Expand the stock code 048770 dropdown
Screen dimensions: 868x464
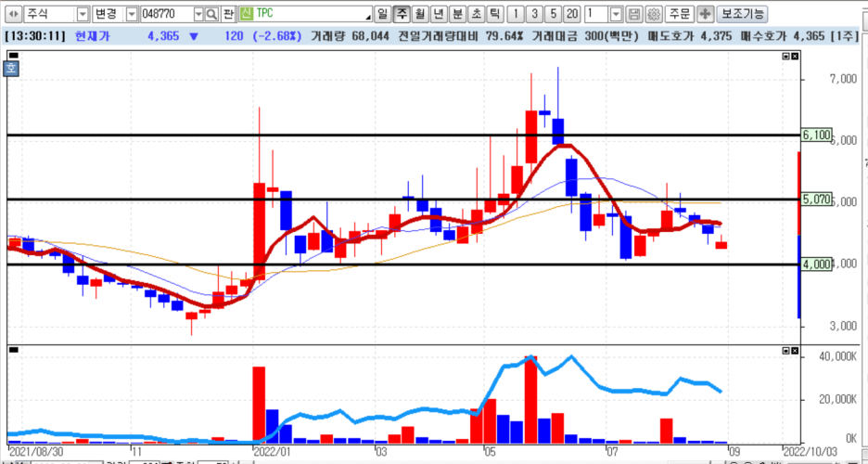198,14
